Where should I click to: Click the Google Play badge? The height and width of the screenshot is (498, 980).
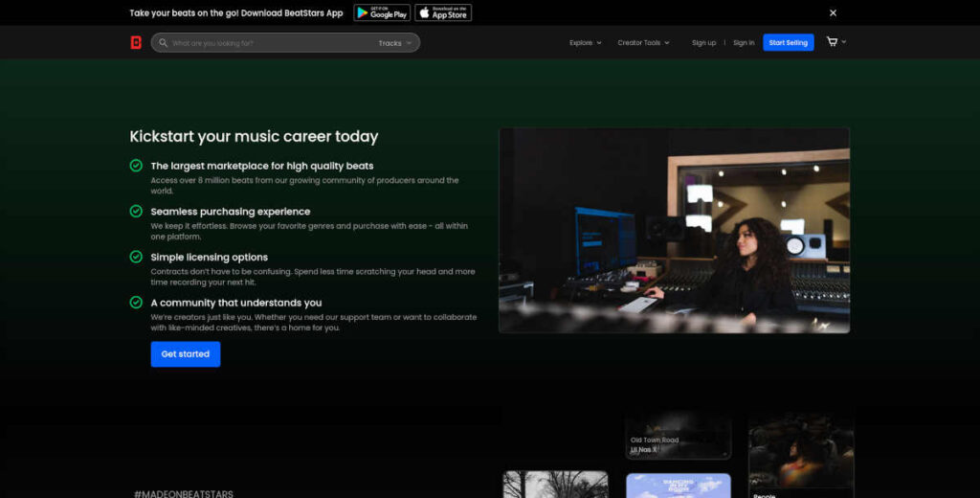382,12
